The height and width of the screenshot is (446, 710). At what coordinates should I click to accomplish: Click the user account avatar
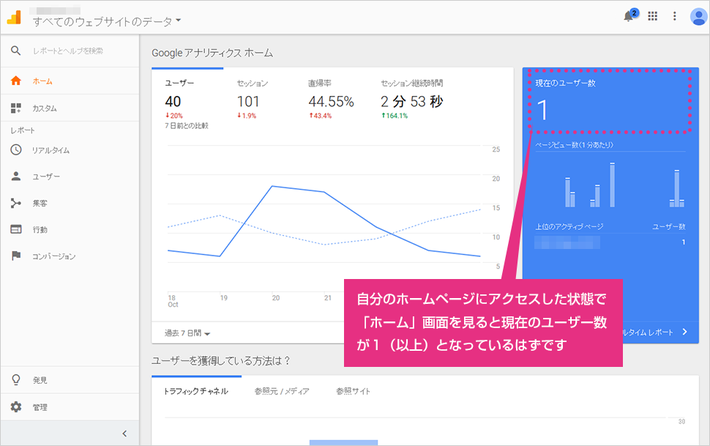(698, 17)
